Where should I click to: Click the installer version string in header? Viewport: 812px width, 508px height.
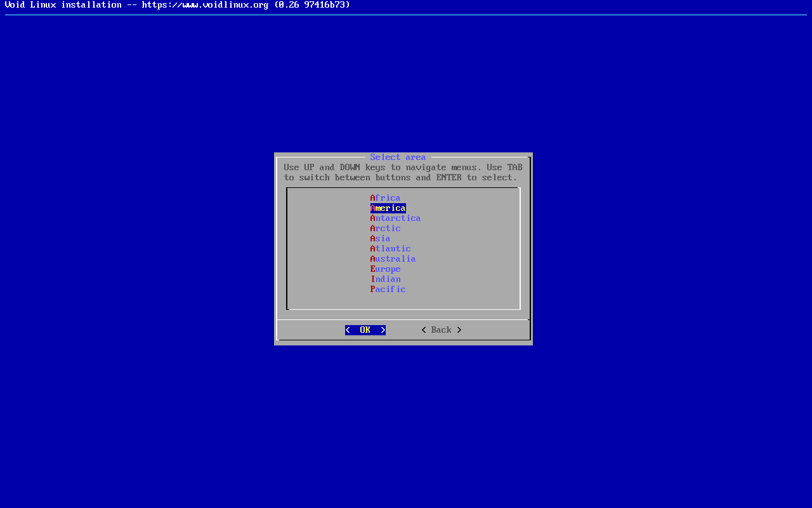click(x=311, y=5)
